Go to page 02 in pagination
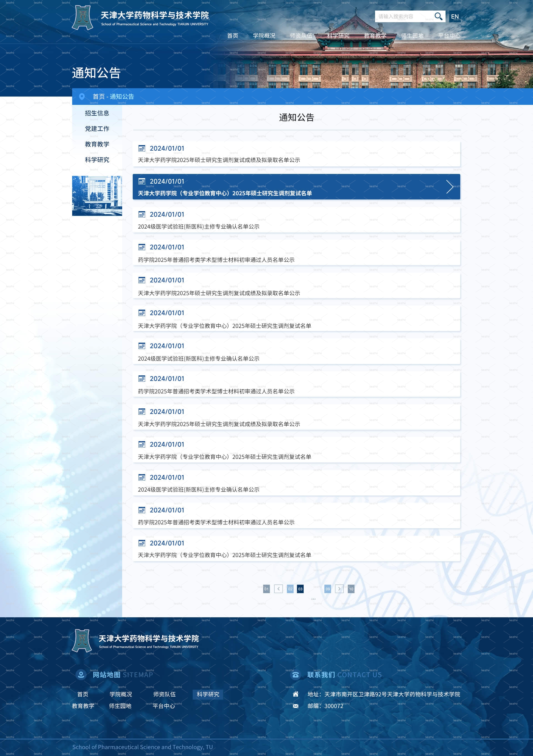The height and width of the screenshot is (756, 533). 290,589
